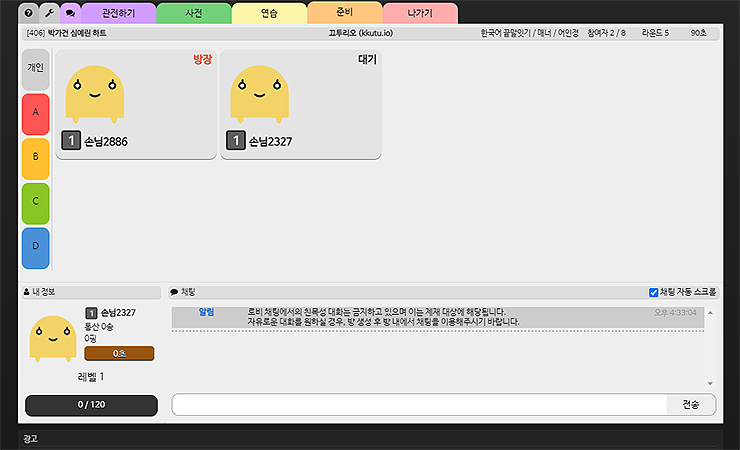The image size is (740, 450).
Task: Join the blue team D
Action: coord(35,248)
